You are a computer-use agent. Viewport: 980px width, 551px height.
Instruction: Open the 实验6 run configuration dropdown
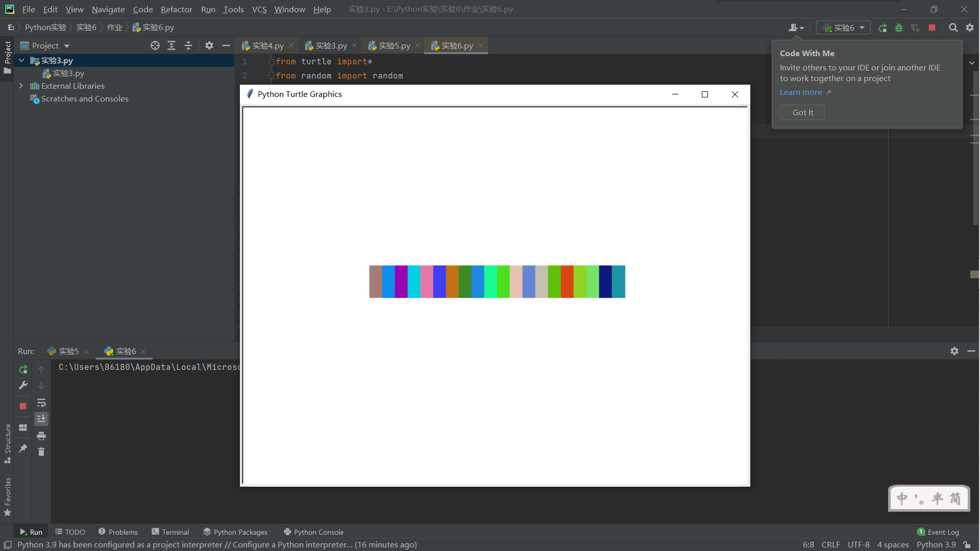pos(844,28)
